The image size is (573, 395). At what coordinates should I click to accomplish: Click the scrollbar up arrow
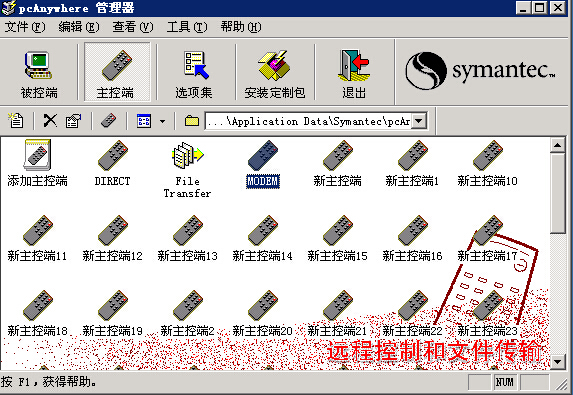(x=558, y=145)
